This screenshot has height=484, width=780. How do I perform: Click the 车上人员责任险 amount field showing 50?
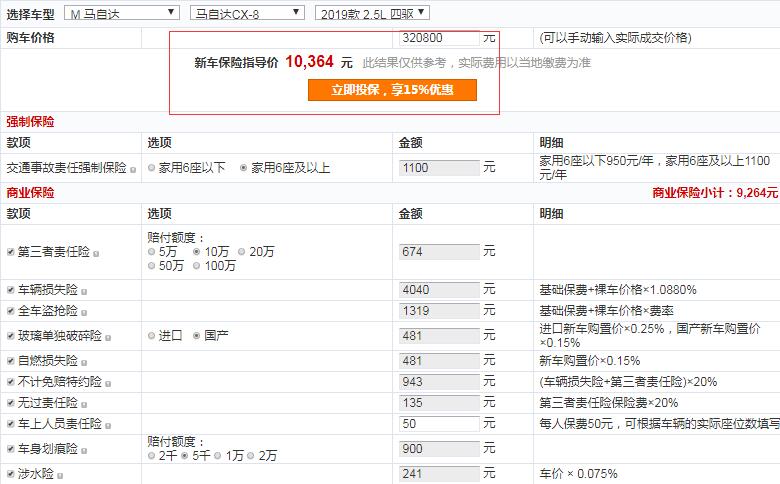coord(439,424)
